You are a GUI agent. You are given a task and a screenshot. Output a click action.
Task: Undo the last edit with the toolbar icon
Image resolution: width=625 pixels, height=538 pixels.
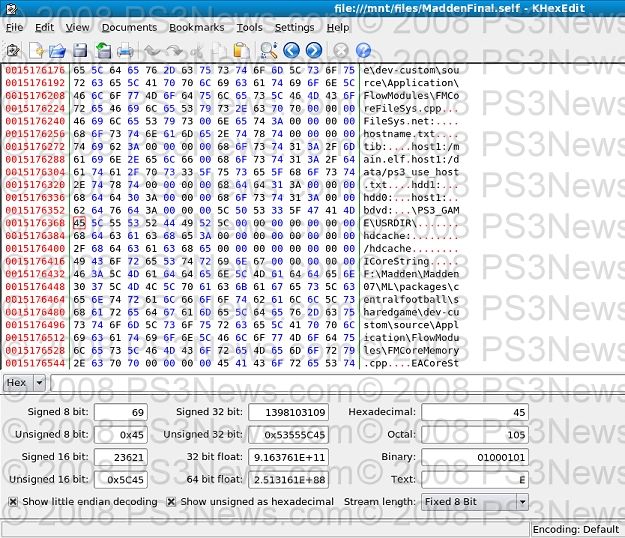point(152,51)
